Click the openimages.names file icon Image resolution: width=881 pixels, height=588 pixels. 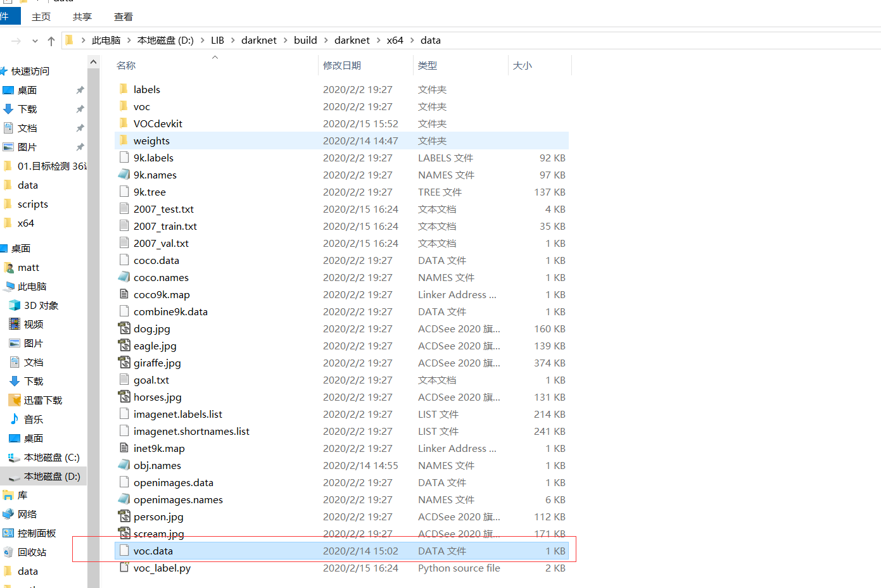[x=124, y=499]
